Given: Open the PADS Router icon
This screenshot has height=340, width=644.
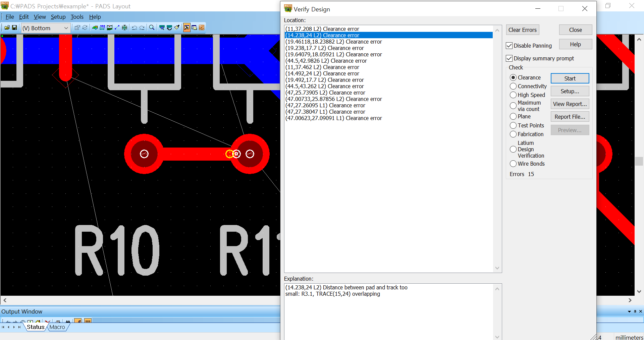Looking at the screenshot, I should (x=202, y=28).
